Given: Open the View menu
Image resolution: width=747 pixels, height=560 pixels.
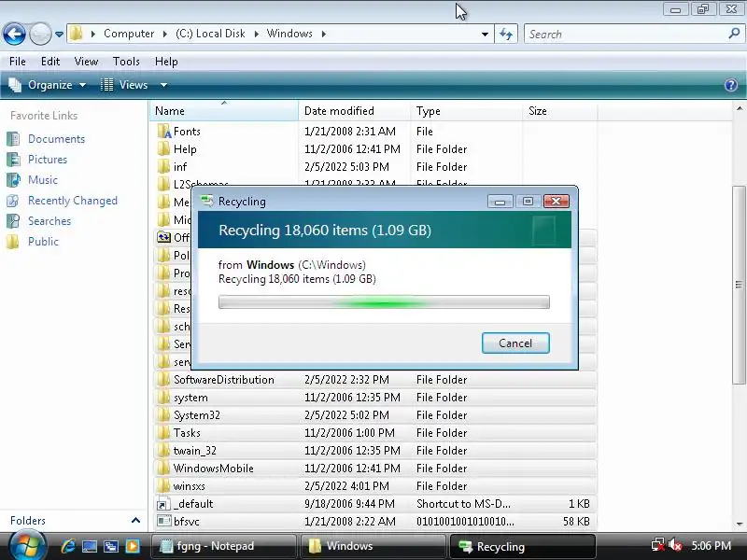Looking at the screenshot, I should point(86,62).
